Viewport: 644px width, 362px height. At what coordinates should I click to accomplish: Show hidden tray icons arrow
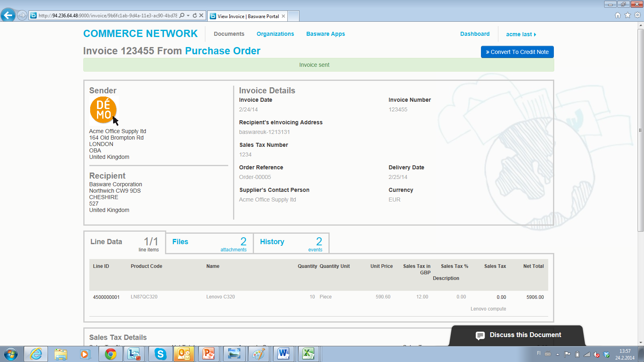tap(557, 354)
